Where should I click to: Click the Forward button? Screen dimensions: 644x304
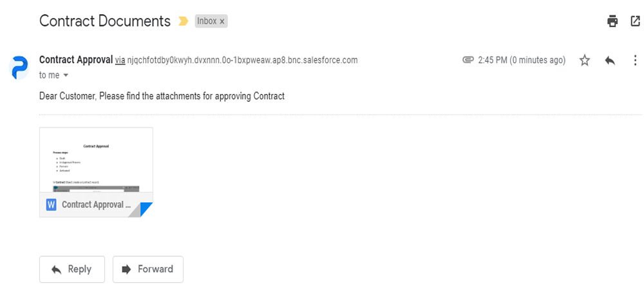pos(148,269)
